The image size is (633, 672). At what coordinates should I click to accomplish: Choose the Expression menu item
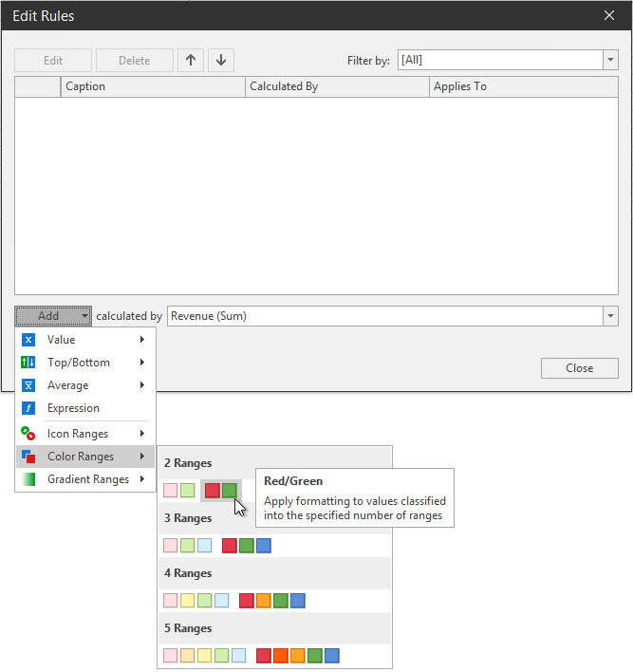point(85,408)
